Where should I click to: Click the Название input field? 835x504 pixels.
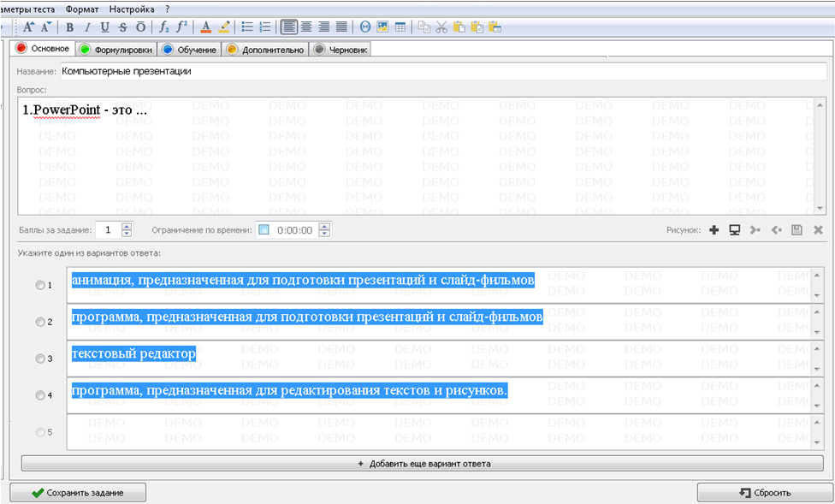coord(443,71)
